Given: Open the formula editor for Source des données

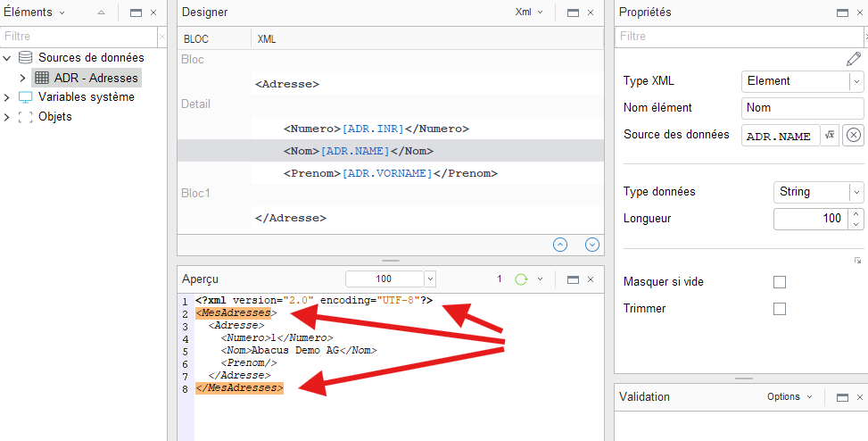Looking at the screenshot, I should point(830,135).
